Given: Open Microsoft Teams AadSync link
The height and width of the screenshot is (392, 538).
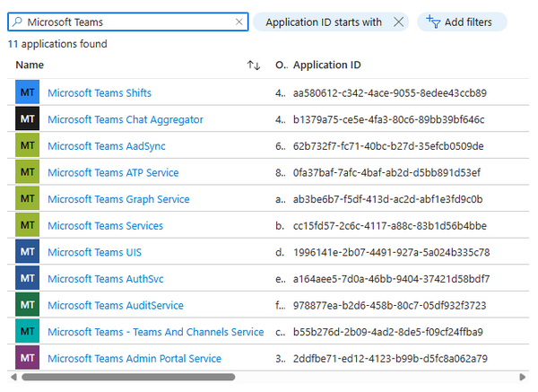Looking at the screenshot, I should tap(107, 146).
